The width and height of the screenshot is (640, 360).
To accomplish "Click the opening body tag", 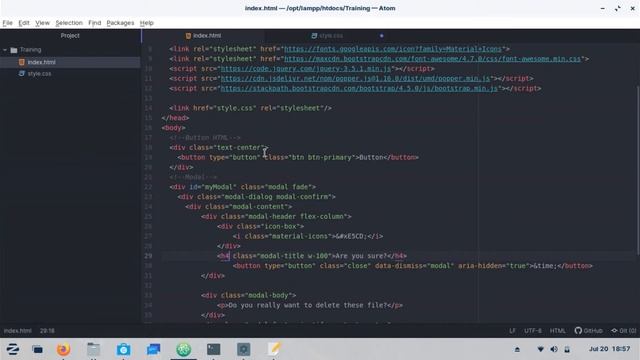I will [x=173, y=128].
